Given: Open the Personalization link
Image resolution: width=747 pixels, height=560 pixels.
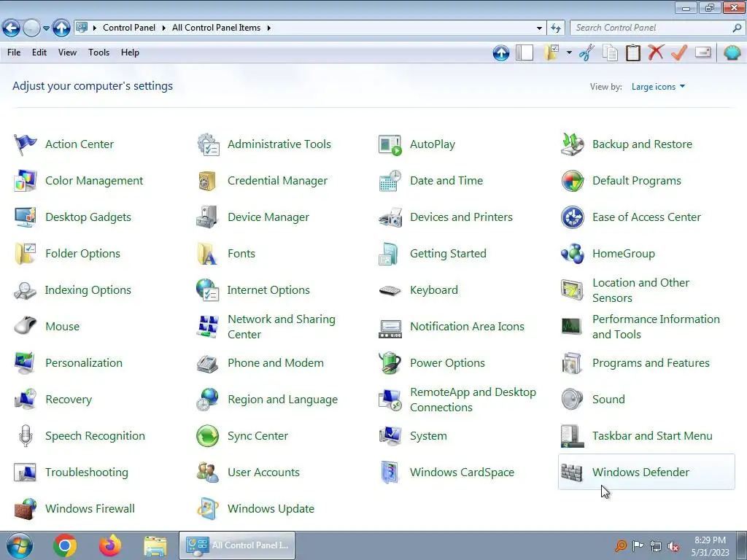Looking at the screenshot, I should [84, 363].
